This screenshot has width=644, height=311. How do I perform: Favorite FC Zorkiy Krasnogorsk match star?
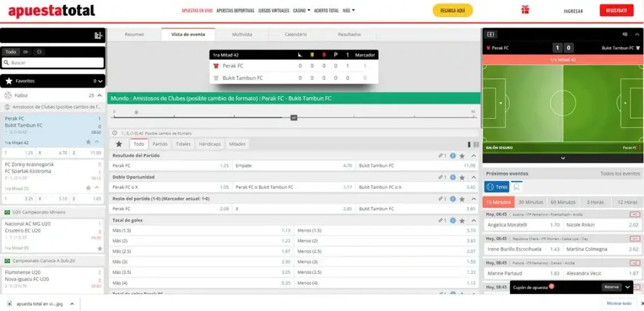click(x=88, y=187)
